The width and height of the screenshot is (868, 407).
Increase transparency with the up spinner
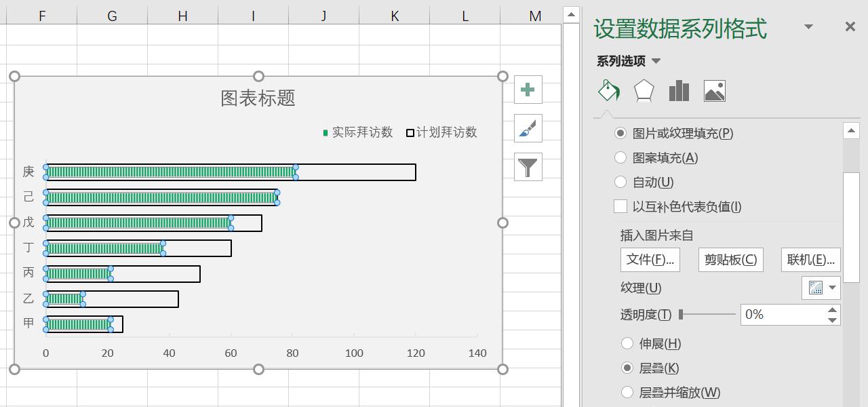tap(833, 309)
